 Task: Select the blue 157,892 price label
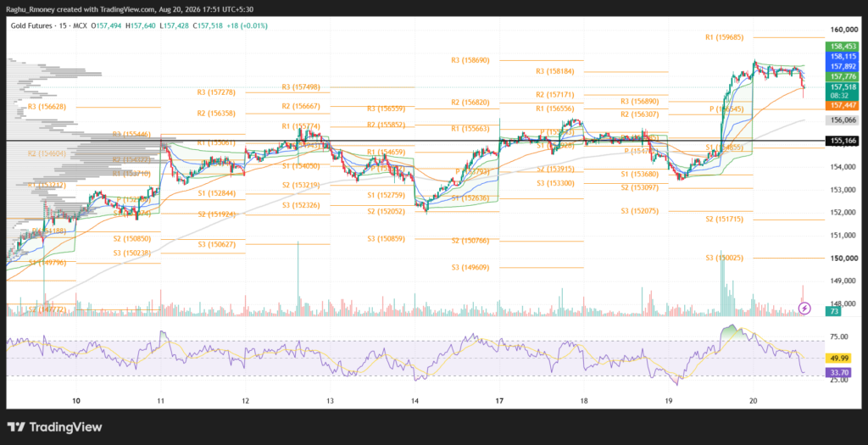(x=842, y=66)
